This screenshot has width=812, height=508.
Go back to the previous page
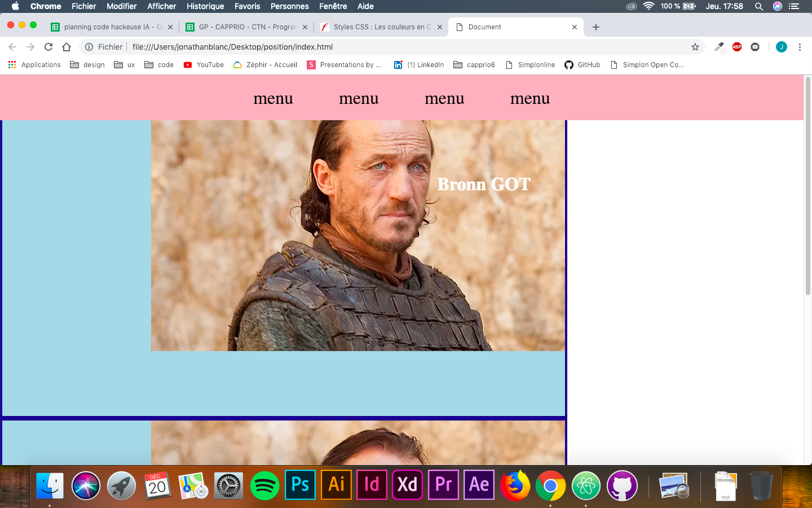(12, 47)
